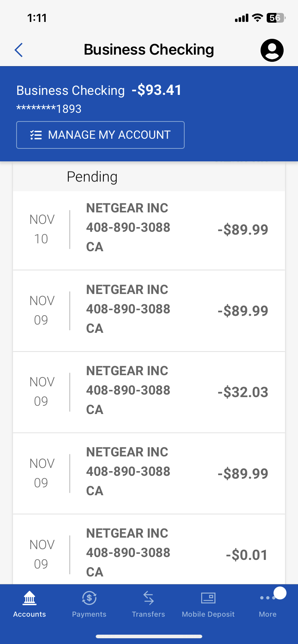The image size is (298, 644).
Task: Tap the checklist icon in Manage button
Action: [36, 135]
